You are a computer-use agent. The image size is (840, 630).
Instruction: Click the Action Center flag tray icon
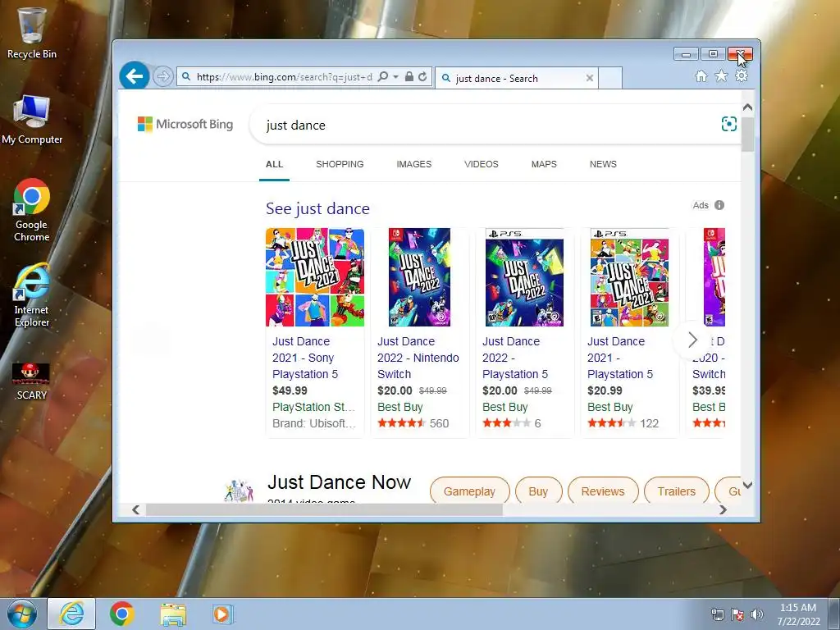[737, 614]
